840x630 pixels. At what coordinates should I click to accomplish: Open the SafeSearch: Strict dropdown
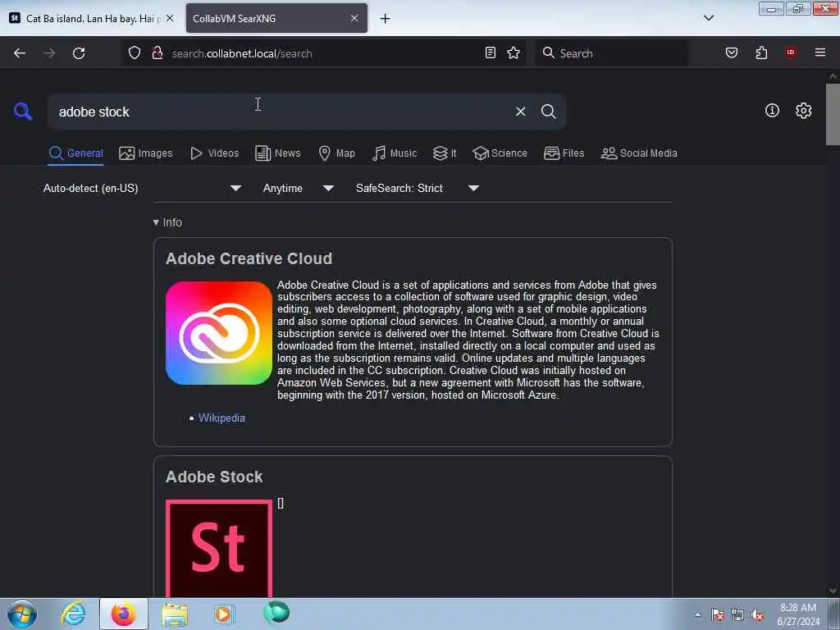[x=417, y=188]
